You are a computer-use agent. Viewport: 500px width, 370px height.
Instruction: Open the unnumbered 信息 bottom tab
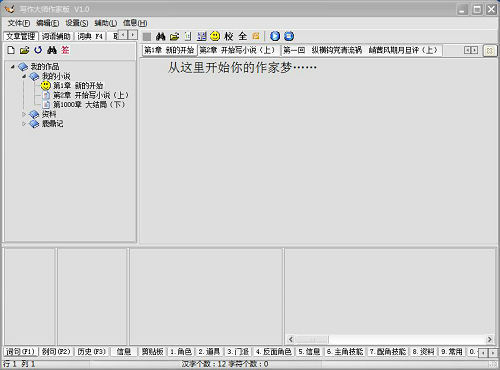pyautogui.click(x=124, y=352)
